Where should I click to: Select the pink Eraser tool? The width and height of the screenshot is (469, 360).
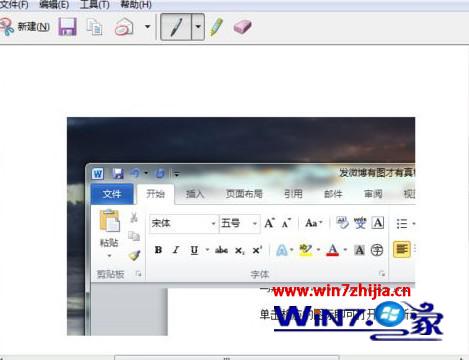tap(242, 27)
